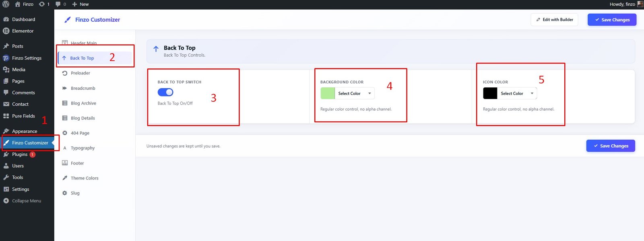This screenshot has width=644, height=241.
Task: Click the Elementor icon in sidebar
Action: point(6,31)
